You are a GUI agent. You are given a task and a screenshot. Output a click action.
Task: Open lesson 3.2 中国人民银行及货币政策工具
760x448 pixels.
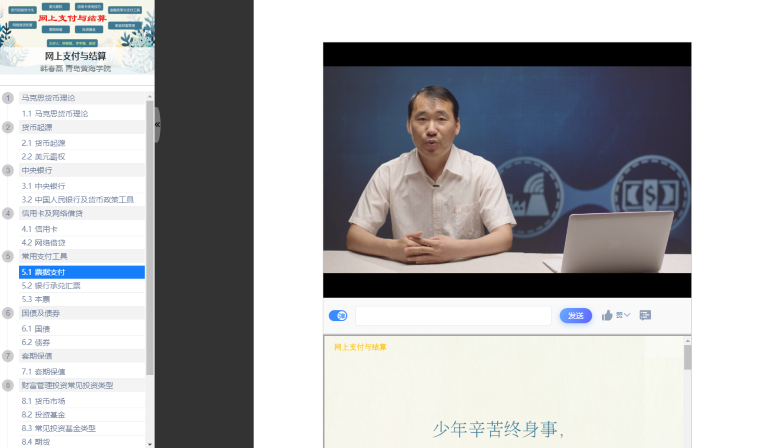click(x=77, y=199)
